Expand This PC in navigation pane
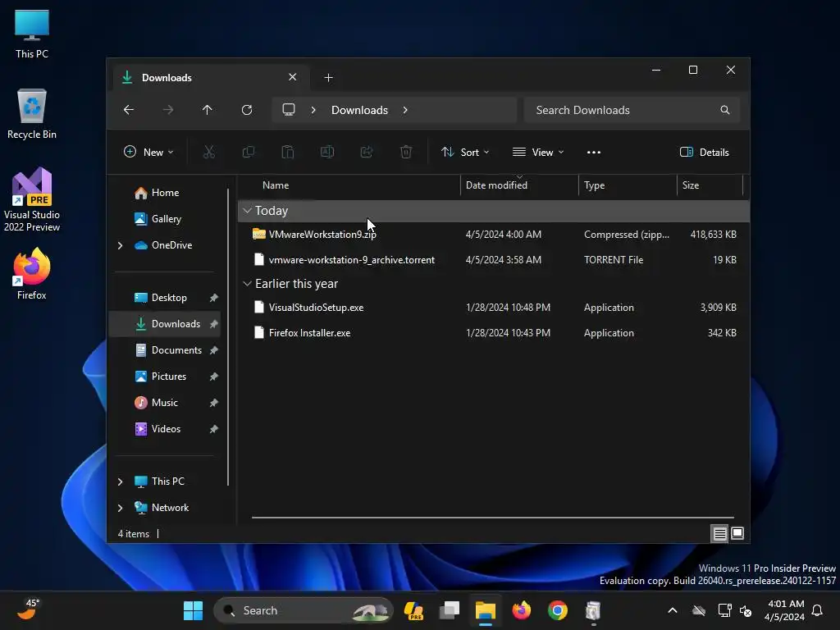The image size is (840, 630). tap(120, 482)
